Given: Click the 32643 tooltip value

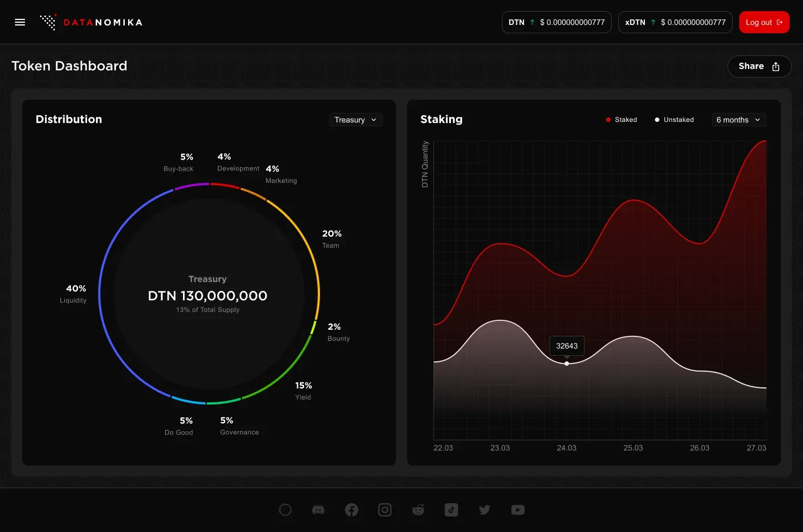Looking at the screenshot, I should point(567,346).
